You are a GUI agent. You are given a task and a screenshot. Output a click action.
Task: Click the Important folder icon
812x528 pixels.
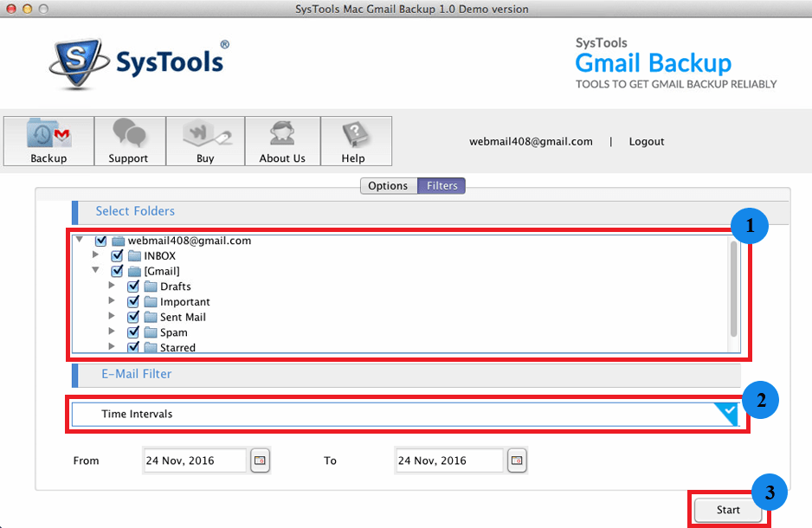[151, 302]
